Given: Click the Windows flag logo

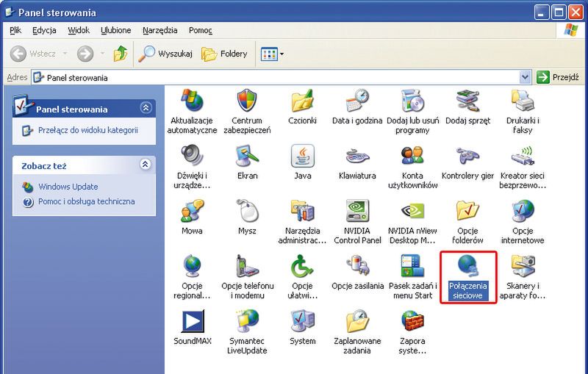Looking at the screenshot, I should [571, 30].
